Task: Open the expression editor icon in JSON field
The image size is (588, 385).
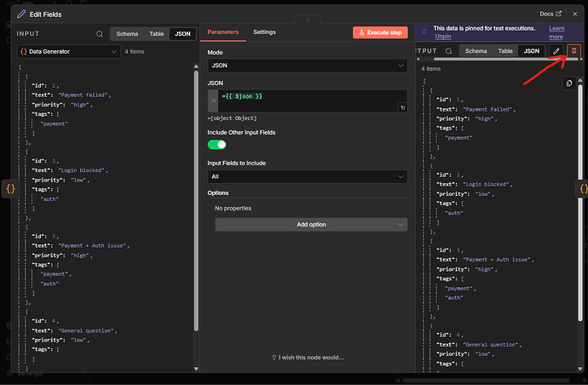Action: pos(402,108)
